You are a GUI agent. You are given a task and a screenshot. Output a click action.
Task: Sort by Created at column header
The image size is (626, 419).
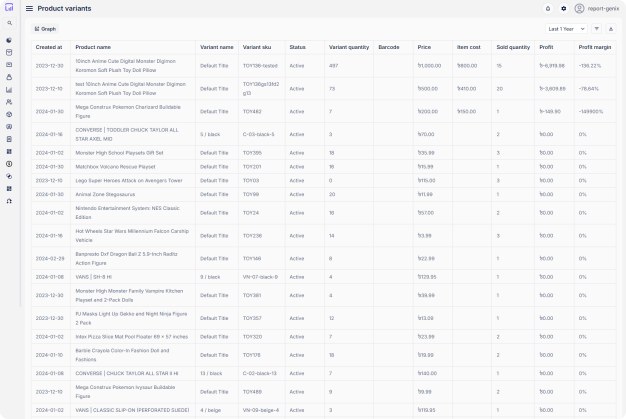pyautogui.click(x=49, y=47)
